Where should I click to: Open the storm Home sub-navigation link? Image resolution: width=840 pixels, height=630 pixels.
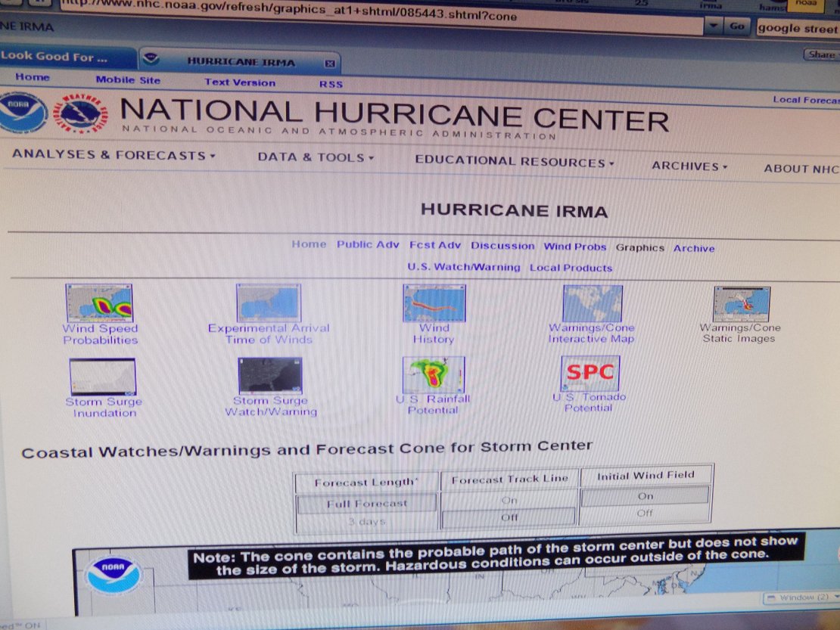[x=309, y=244]
